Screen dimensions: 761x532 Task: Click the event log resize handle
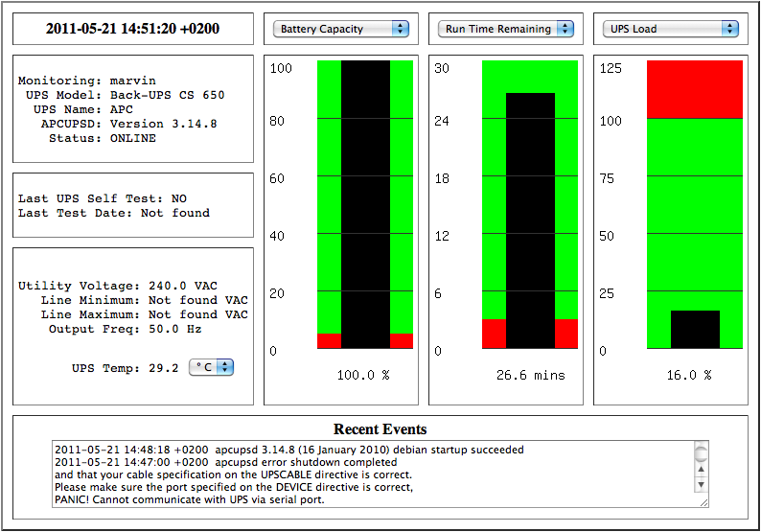(x=703, y=500)
